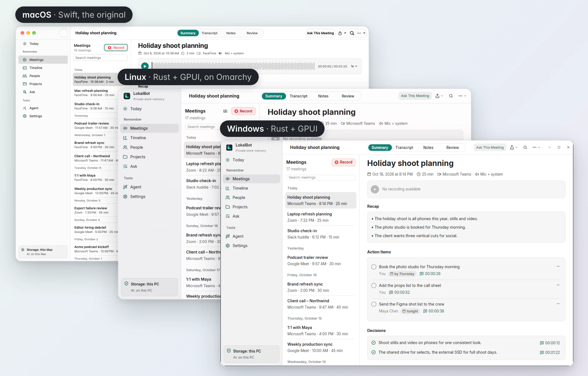Switch to Transcript tab in the Windows window
This screenshot has height=376, width=588.
tap(404, 147)
